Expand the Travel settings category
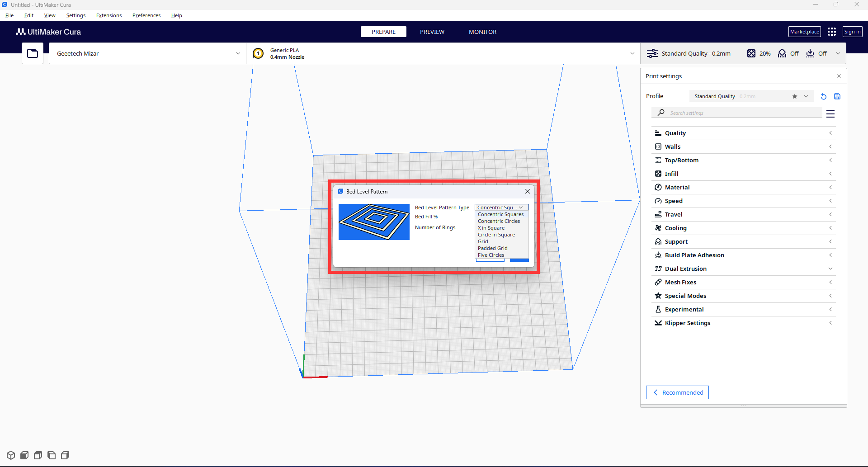The height and width of the screenshot is (467, 868). coord(744,214)
